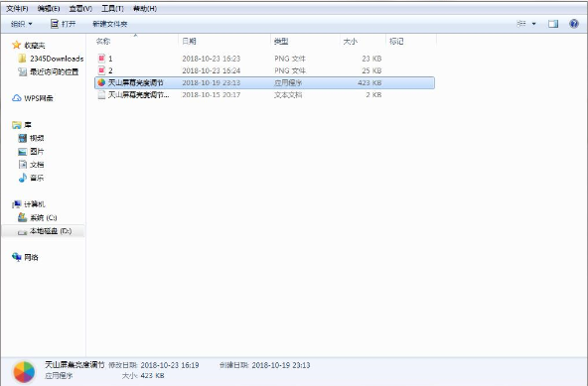Select the 2 KB text document file
This screenshot has height=386, width=588.
click(x=264, y=95)
